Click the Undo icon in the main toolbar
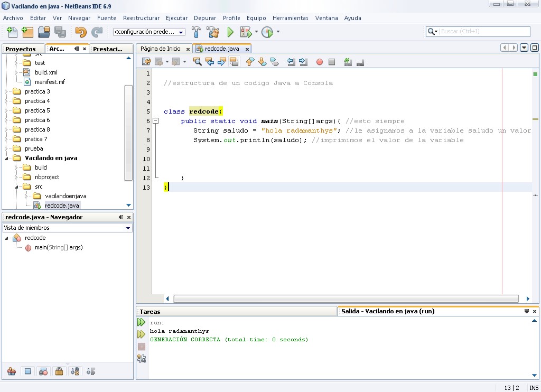 coord(81,32)
